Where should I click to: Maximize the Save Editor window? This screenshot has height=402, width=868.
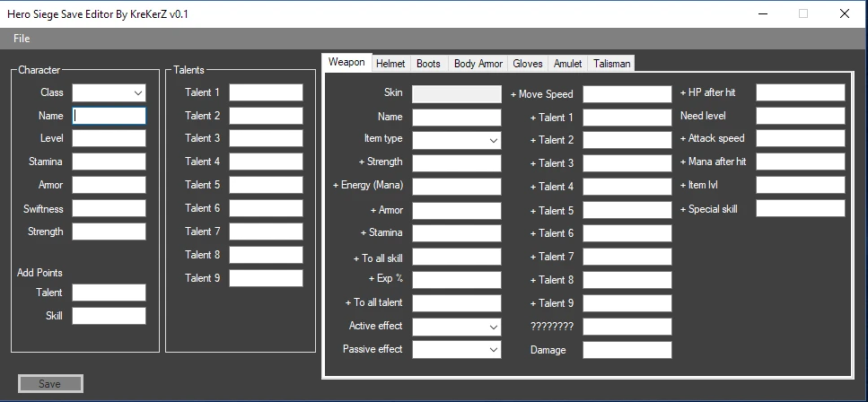[803, 13]
